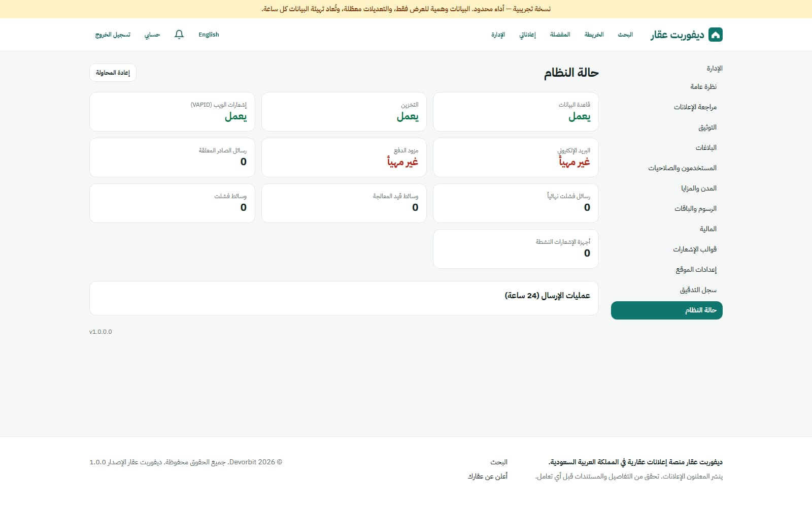The width and height of the screenshot is (812, 508).
Task: Switch language to English
Action: click(x=209, y=35)
